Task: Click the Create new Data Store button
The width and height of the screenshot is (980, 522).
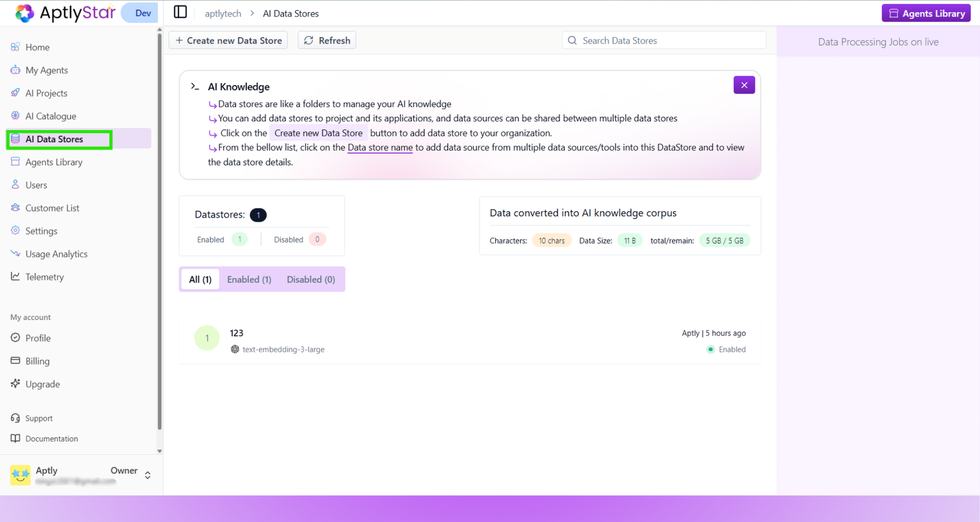Action: pos(228,40)
